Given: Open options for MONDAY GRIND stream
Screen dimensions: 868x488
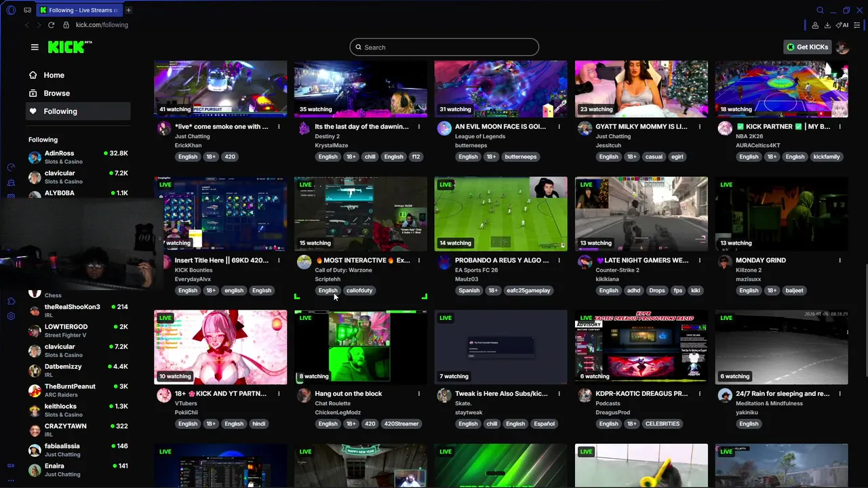Looking at the screenshot, I should [840, 260].
